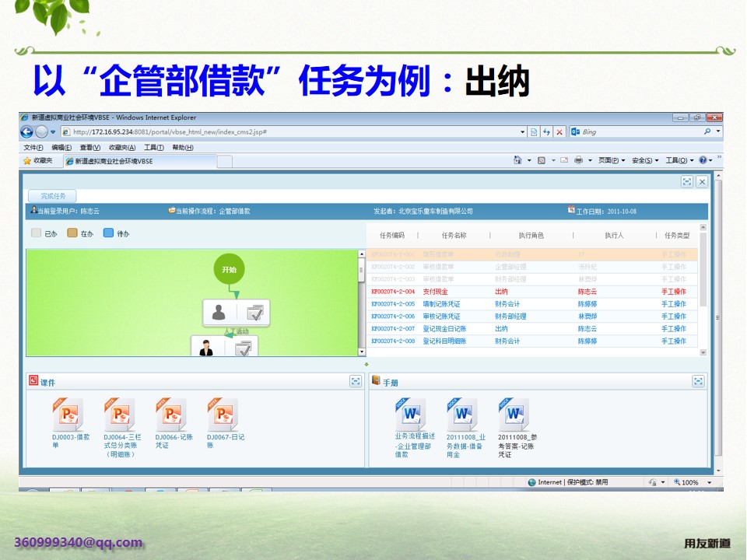Image resolution: width=747 pixels, height=560 pixels.
Task: Open the 编辑(E) menu
Action: tap(61, 147)
